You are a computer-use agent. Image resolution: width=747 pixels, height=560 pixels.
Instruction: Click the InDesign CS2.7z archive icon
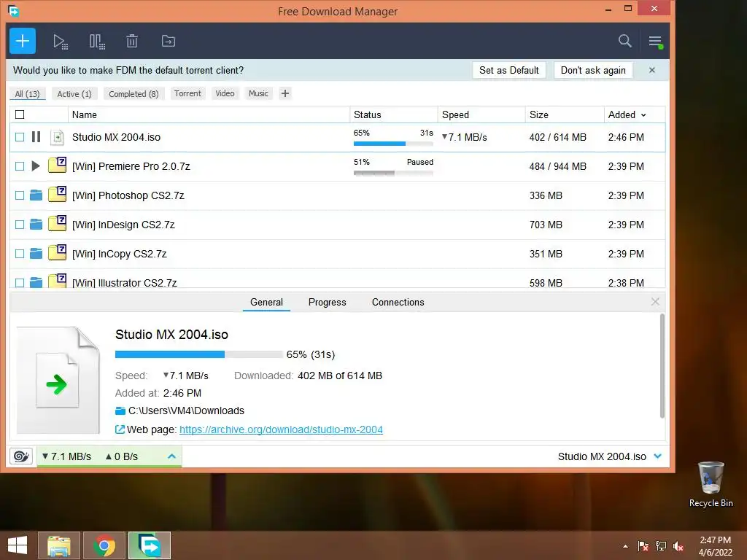[x=57, y=223]
